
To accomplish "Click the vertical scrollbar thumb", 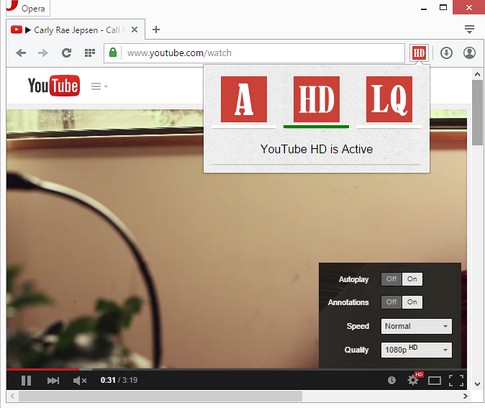I will pos(477,112).
